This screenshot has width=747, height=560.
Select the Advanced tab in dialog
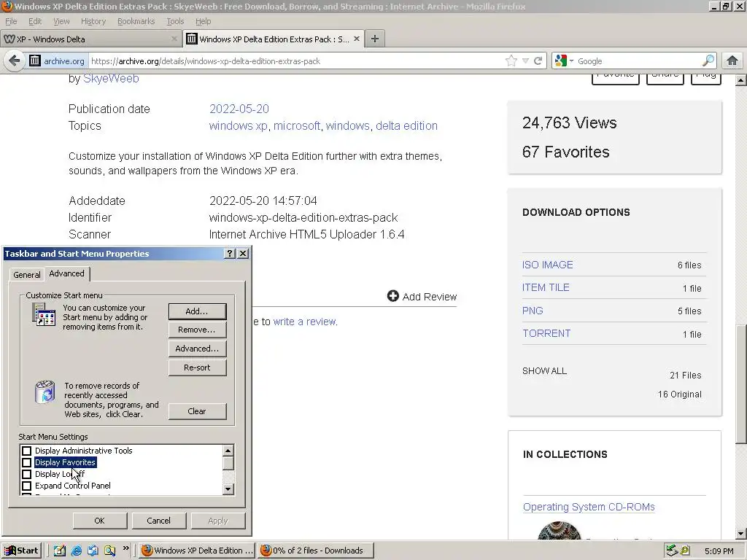click(66, 273)
